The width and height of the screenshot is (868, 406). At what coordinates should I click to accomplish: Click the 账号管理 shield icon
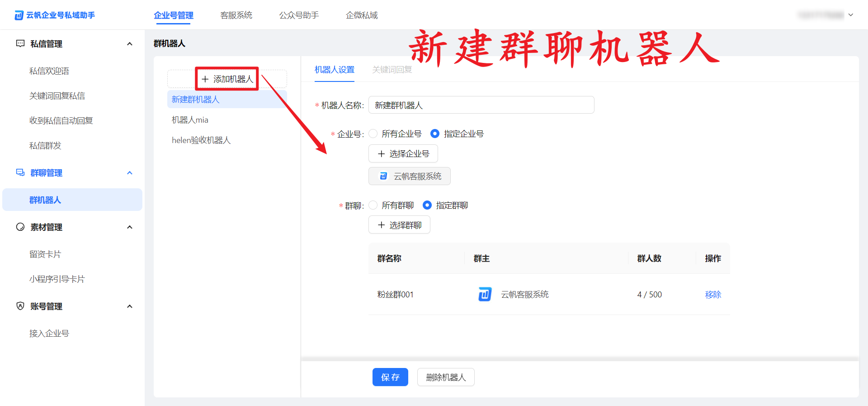[20, 306]
